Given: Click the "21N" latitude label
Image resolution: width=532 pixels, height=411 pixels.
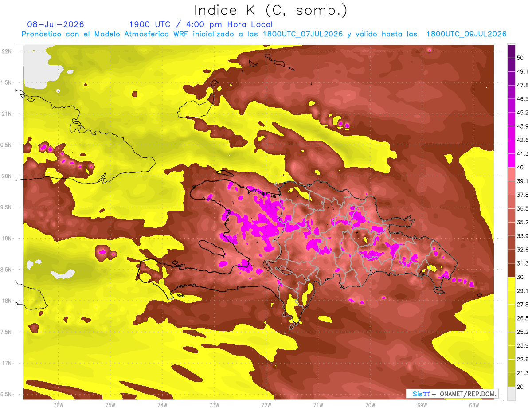Looking at the screenshot, I should pos(8,114).
